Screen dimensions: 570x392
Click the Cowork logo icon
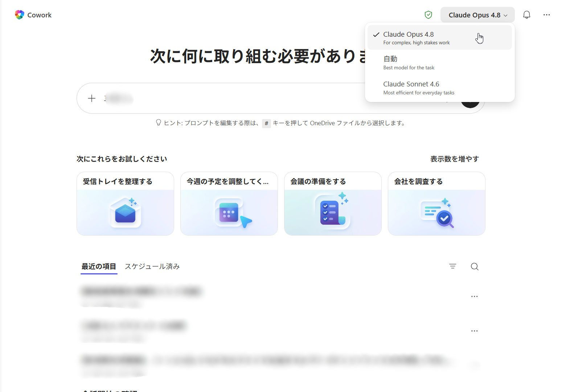click(x=20, y=15)
